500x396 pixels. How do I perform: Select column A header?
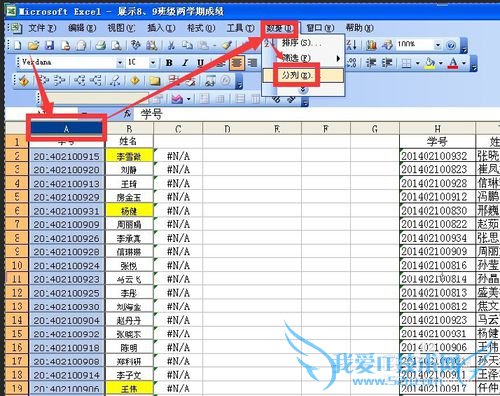pyautogui.click(x=66, y=129)
